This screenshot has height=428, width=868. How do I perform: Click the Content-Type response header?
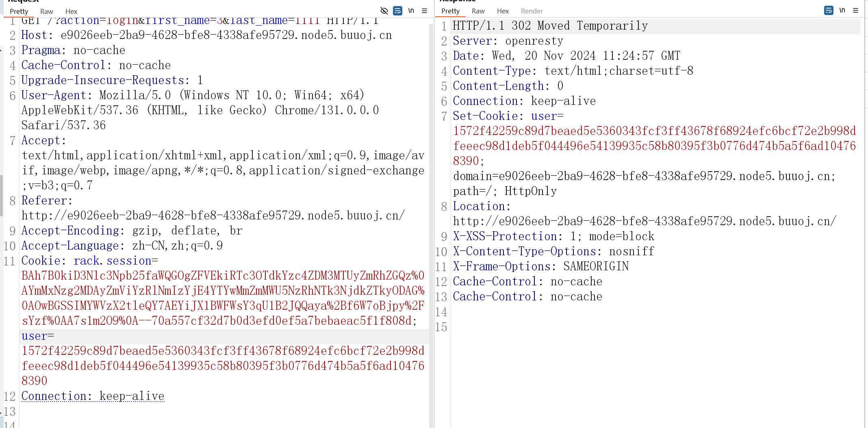pyautogui.click(x=573, y=71)
